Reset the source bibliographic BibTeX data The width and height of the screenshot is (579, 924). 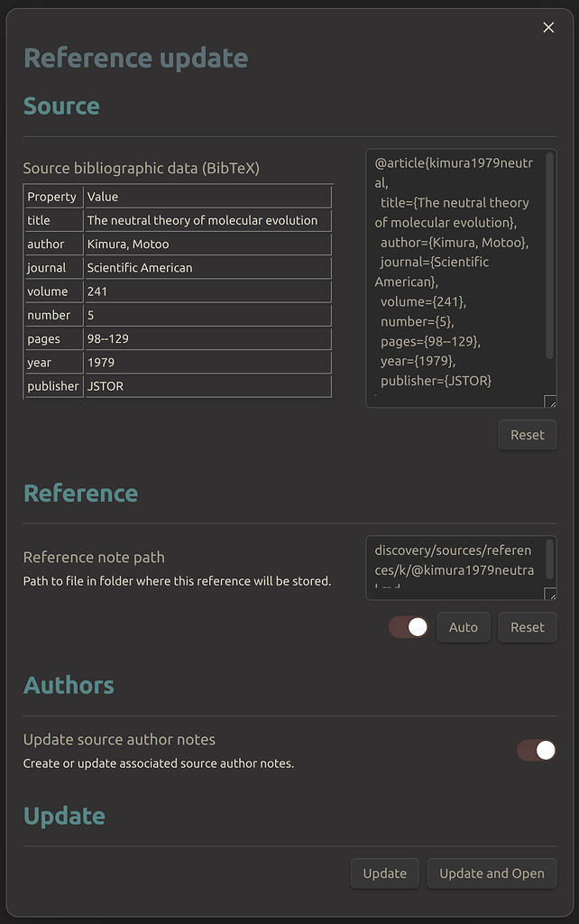click(527, 434)
